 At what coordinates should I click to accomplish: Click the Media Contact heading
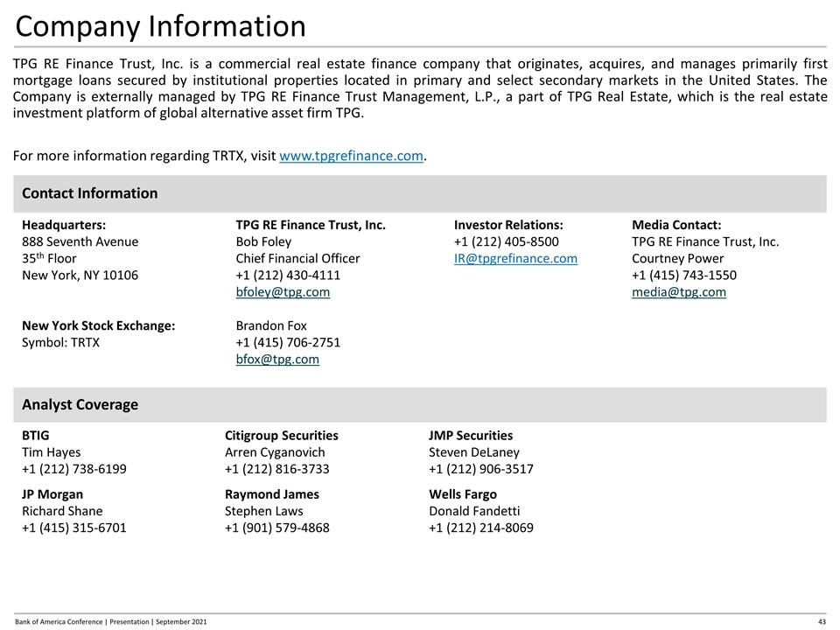[x=676, y=225]
